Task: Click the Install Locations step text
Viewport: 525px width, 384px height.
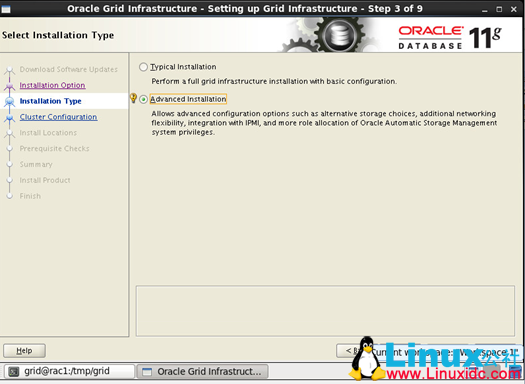Action: point(48,133)
